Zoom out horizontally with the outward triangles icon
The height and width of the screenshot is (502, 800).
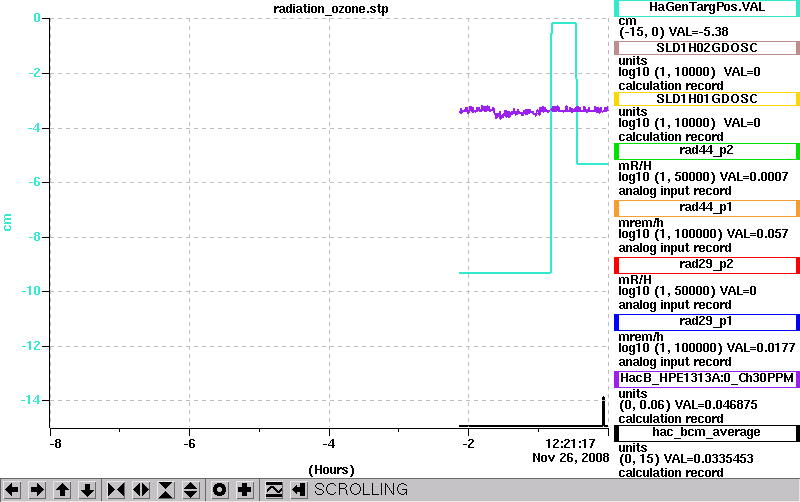(141, 490)
